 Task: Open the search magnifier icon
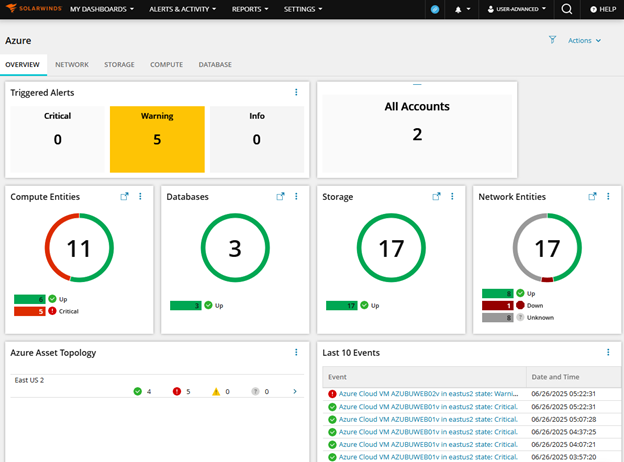click(x=567, y=9)
